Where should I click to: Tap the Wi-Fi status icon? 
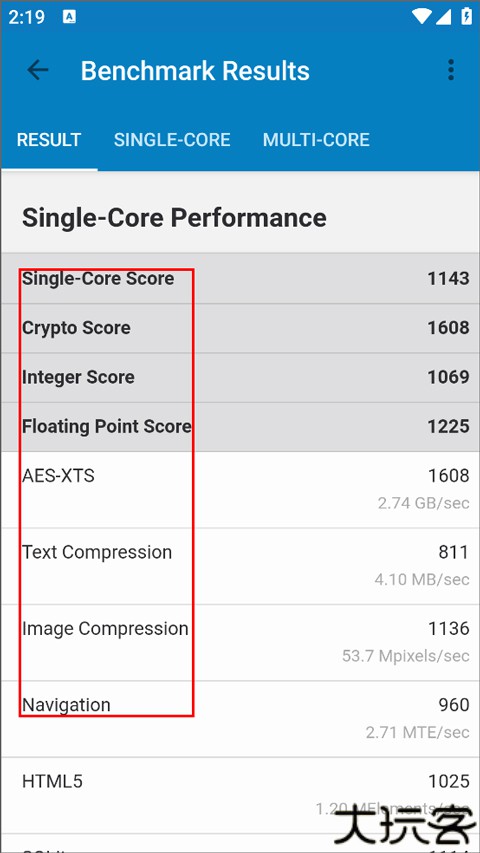[x=421, y=17]
